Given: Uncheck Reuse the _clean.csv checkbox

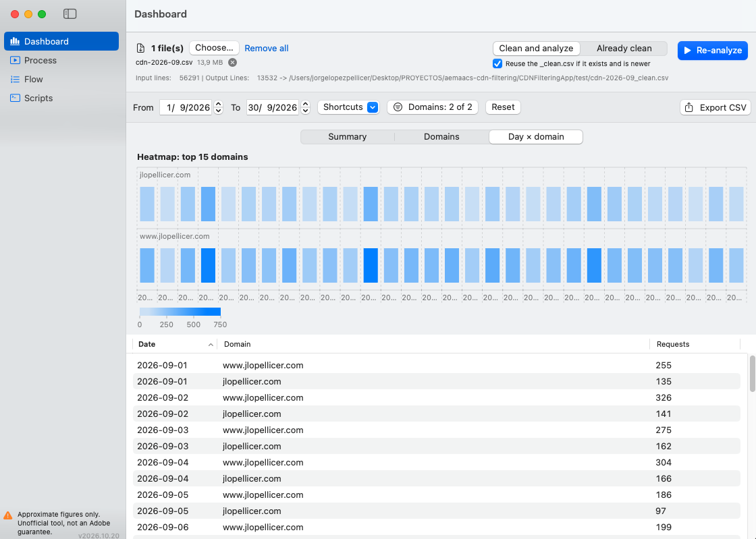Looking at the screenshot, I should point(497,63).
